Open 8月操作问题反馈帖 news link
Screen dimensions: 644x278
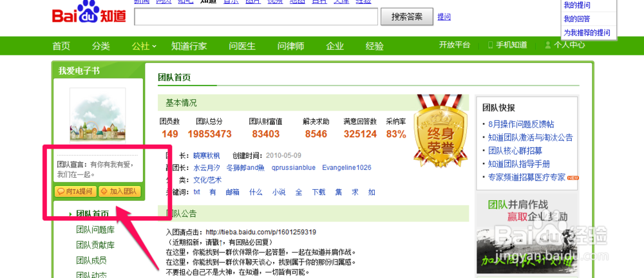pyautogui.click(x=521, y=124)
